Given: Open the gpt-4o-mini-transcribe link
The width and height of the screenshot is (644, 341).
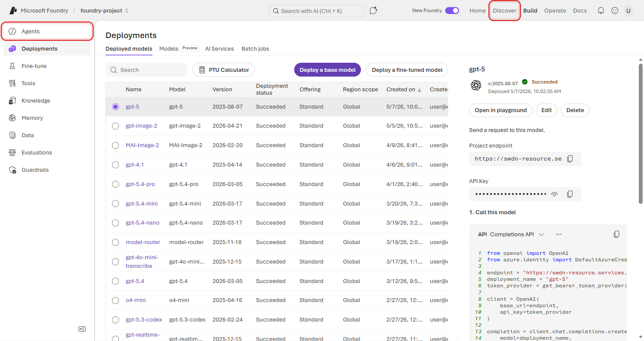Looking at the screenshot, I should coord(142,261).
